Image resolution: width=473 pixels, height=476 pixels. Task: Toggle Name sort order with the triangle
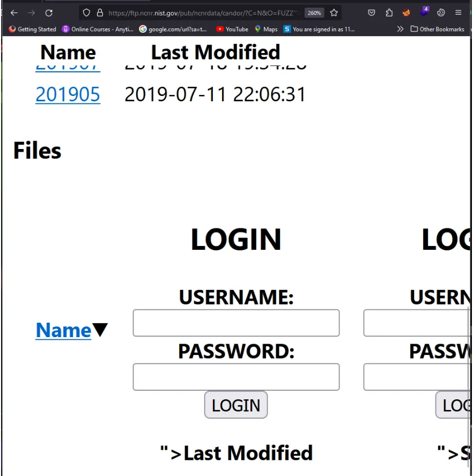pyautogui.click(x=100, y=330)
